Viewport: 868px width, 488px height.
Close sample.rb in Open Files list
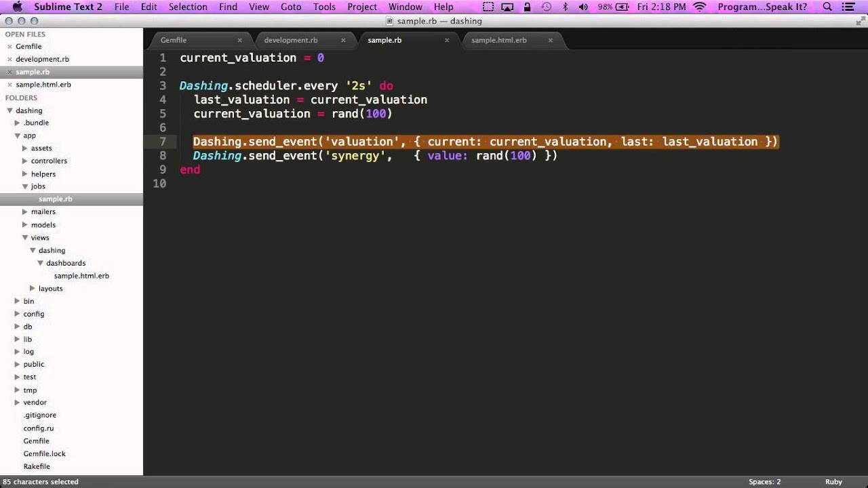9,72
